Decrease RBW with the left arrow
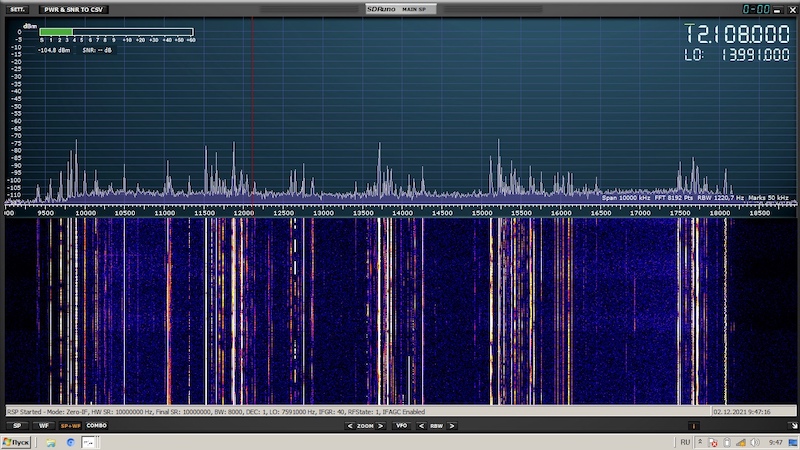The height and width of the screenshot is (450, 800). [x=423, y=426]
